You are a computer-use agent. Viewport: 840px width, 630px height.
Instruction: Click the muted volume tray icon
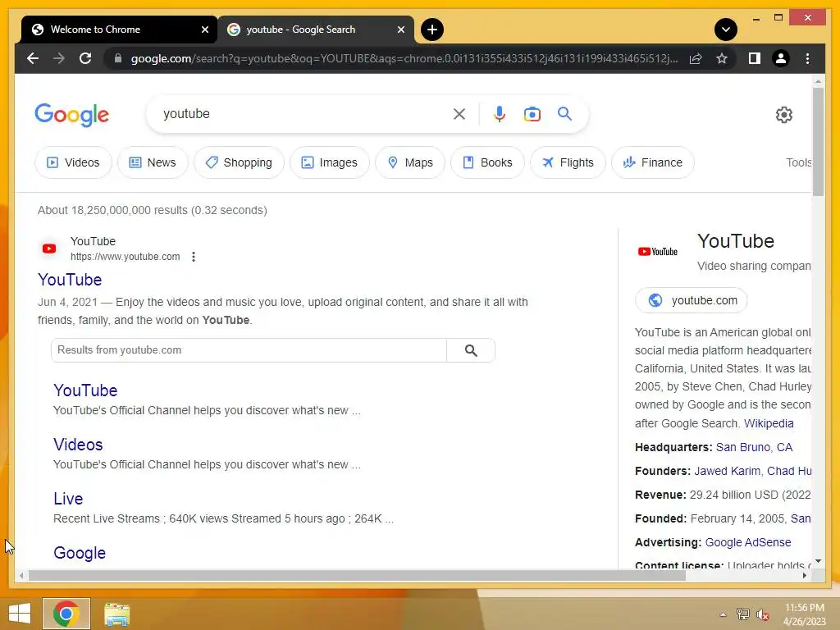pos(763,614)
